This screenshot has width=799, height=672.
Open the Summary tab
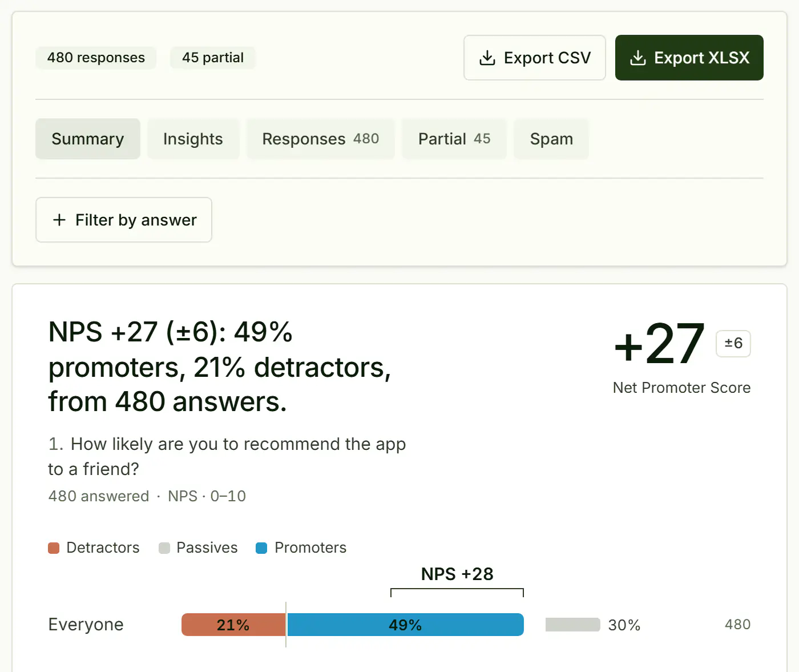pos(88,139)
